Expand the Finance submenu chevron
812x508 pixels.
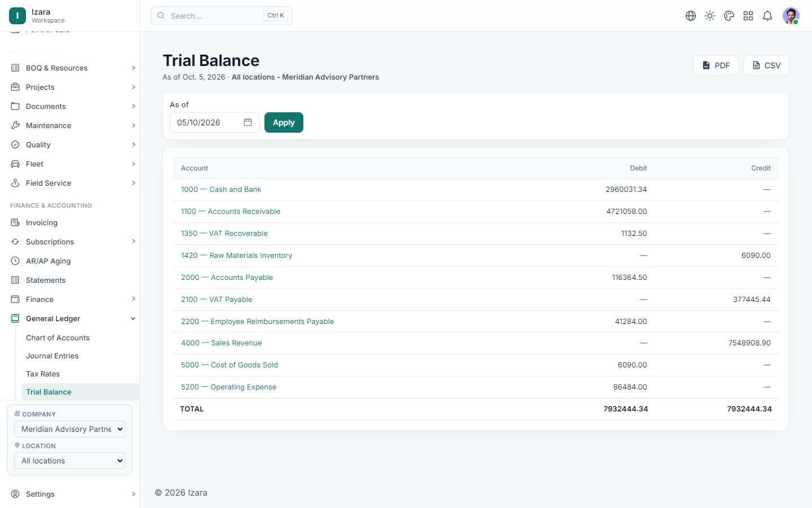(134, 299)
